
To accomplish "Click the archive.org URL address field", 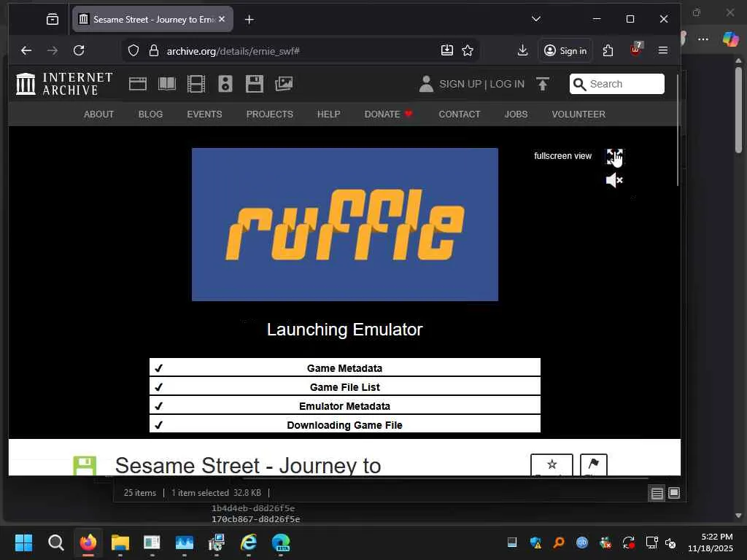I will tap(300, 51).
